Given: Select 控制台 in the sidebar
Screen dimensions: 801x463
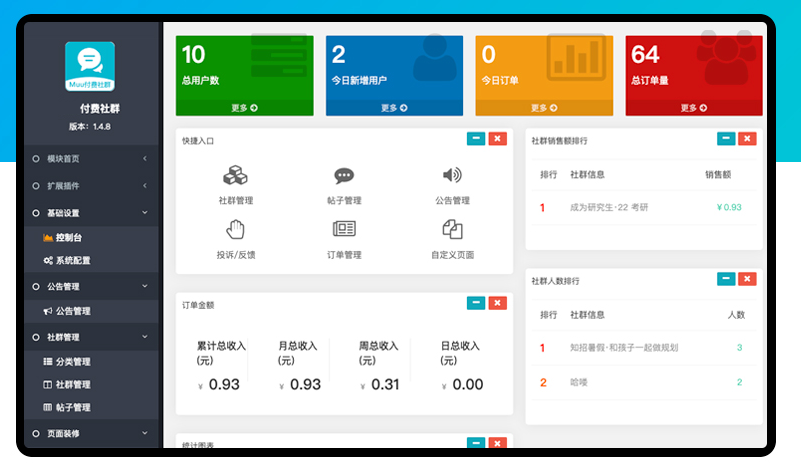Looking at the screenshot, I should pyautogui.click(x=69, y=237).
